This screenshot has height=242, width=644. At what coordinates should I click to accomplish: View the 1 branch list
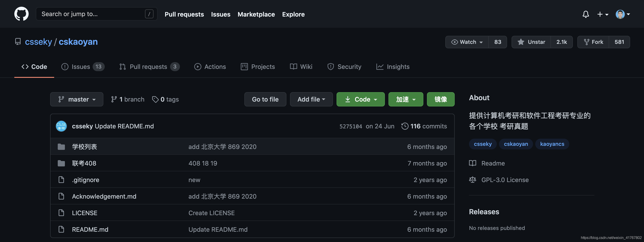pos(128,99)
